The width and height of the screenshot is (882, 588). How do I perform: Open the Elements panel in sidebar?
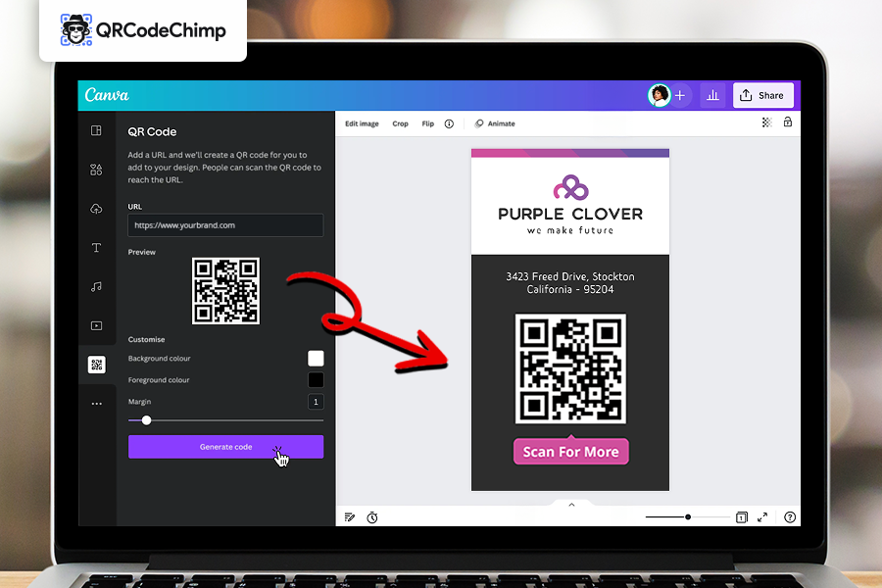click(x=96, y=170)
